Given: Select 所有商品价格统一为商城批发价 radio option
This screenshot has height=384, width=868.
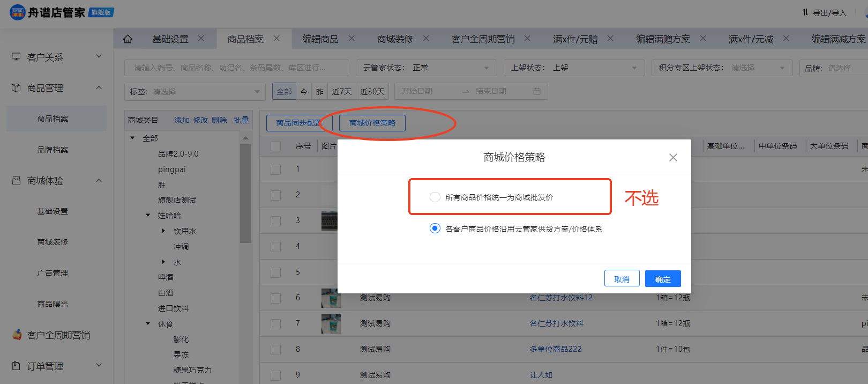Looking at the screenshot, I should tap(435, 197).
